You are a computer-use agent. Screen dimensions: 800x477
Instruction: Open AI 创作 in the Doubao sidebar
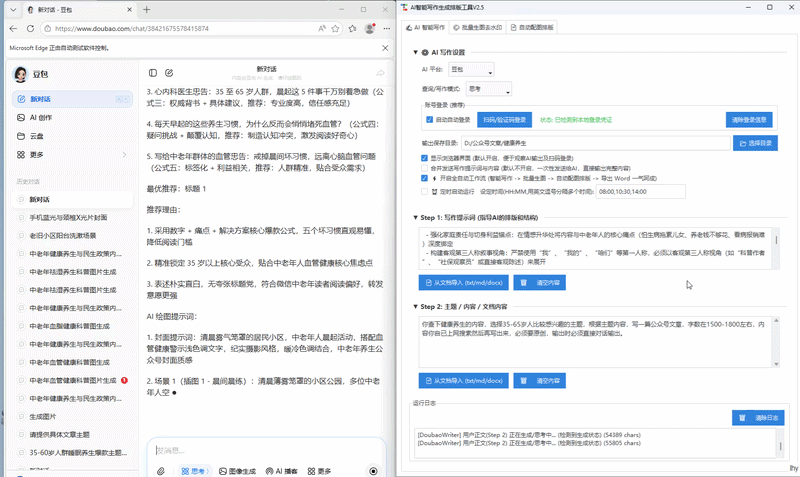[x=72, y=117]
